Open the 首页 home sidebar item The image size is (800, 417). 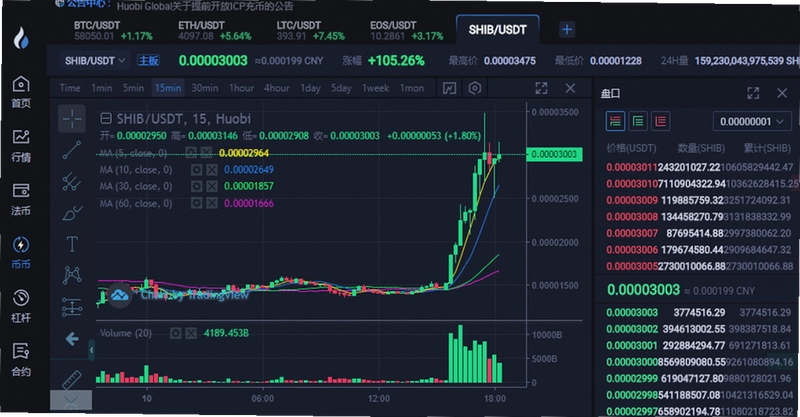pyautogui.click(x=21, y=92)
